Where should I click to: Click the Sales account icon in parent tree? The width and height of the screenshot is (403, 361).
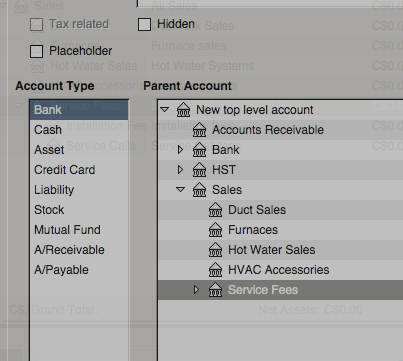click(x=199, y=190)
